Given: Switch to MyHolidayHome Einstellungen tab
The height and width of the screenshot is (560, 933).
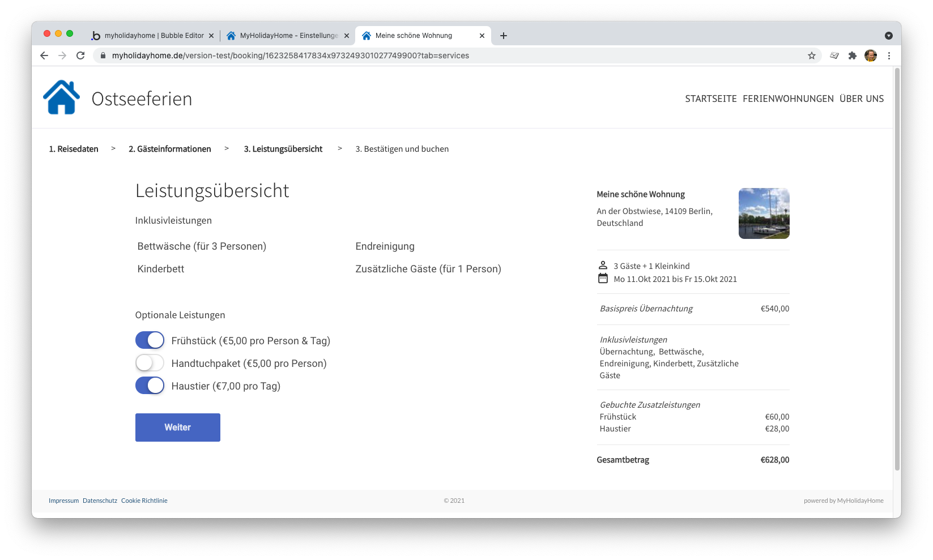Looking at the screenshot, I should [x=288, y=36].
